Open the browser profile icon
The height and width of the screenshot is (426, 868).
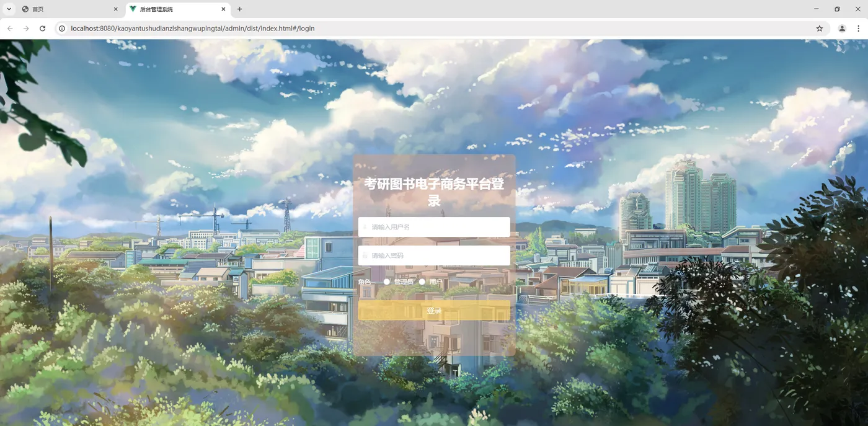[842, 29]
